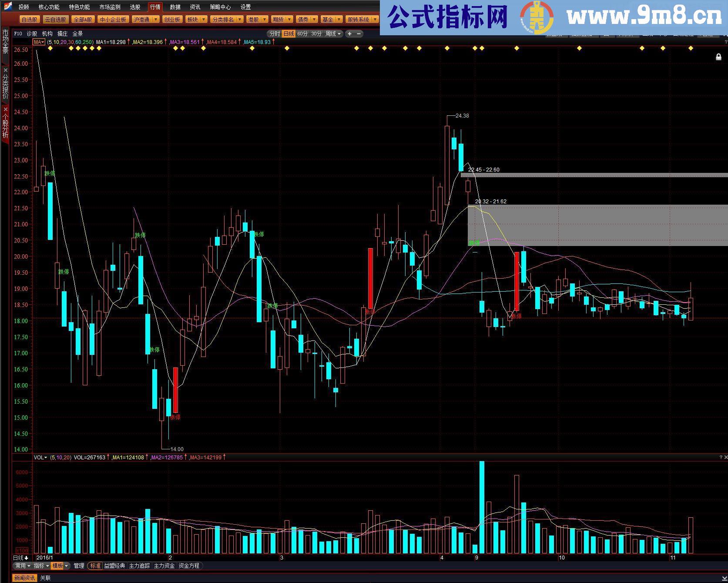Click the 24.38 high price label
Image resolution: width=728 pixels, height=583 pixels.
(x=462, y=116)
